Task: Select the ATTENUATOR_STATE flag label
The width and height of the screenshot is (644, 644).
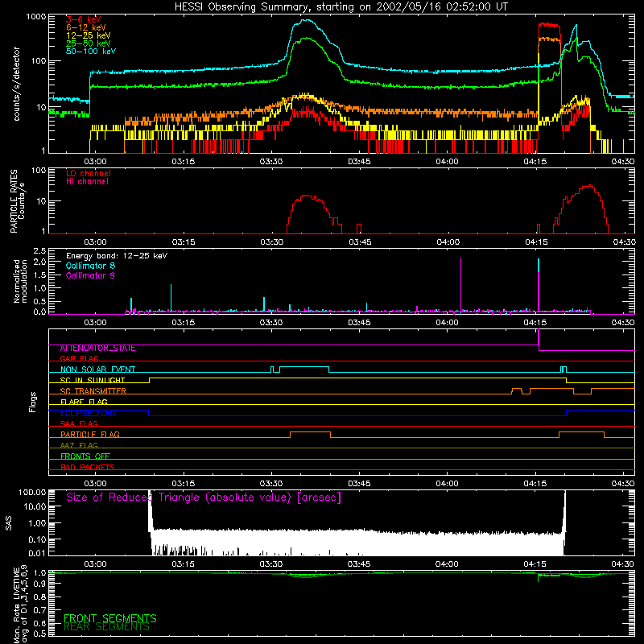Action: [97, 349]
